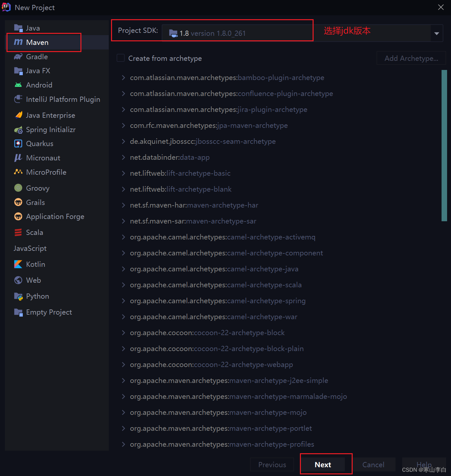Click the Micronaut mu icon
The height and width of the screenshot is (476, 451).
[18, 158]
